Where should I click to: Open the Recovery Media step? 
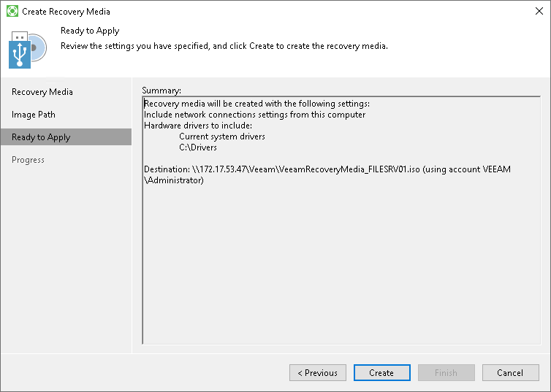pos(42,92)
